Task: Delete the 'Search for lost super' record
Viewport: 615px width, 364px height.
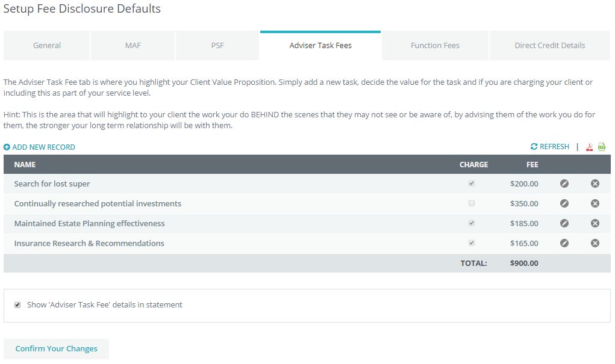Action: click(x=595, y=184)
